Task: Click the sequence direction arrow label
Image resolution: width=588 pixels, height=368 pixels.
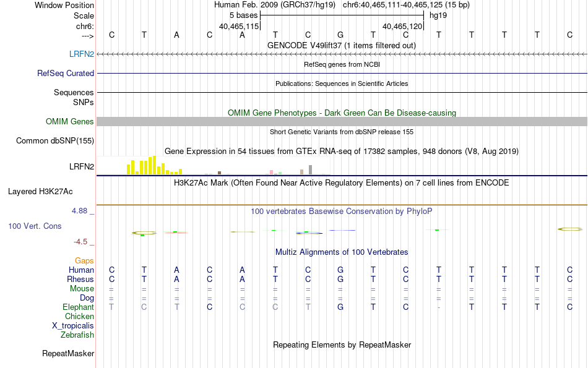Action: tap(88, 36)
